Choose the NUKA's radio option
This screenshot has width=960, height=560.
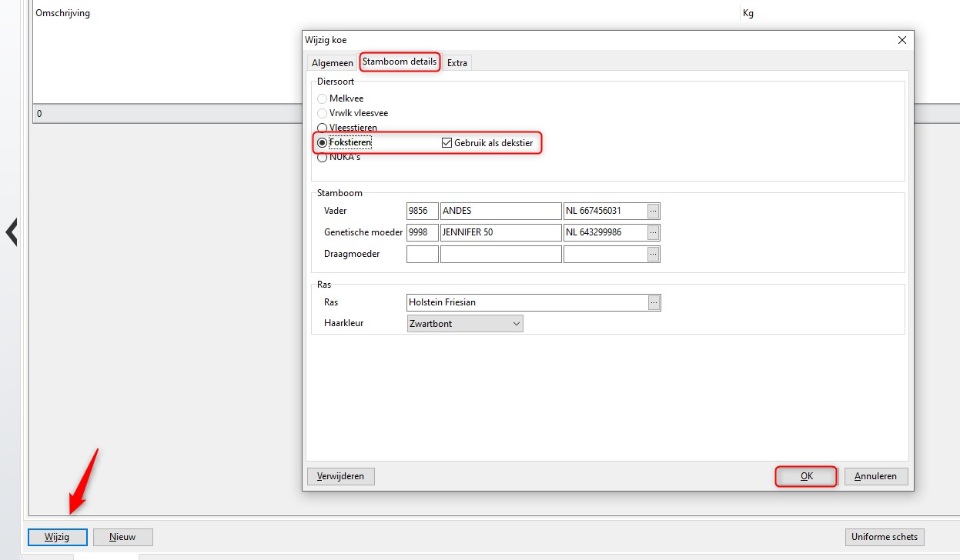click(323, 157)
